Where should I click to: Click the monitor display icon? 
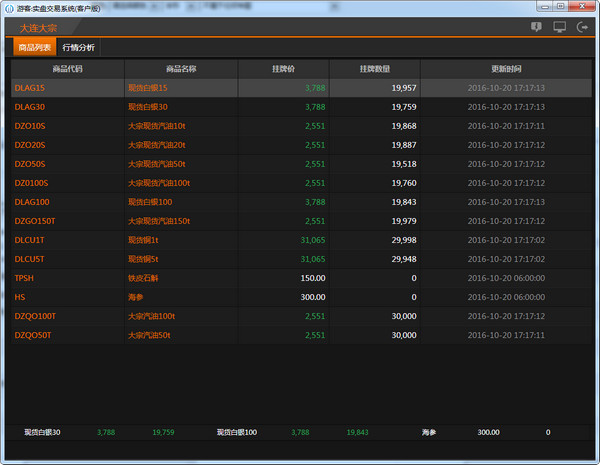pyautogui.click(x=559, y=27)
